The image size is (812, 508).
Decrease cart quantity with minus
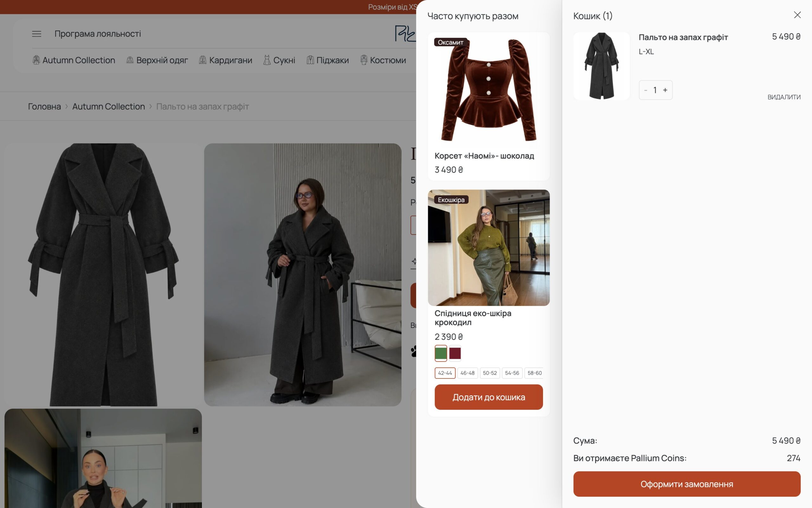[x=645, y=90]
